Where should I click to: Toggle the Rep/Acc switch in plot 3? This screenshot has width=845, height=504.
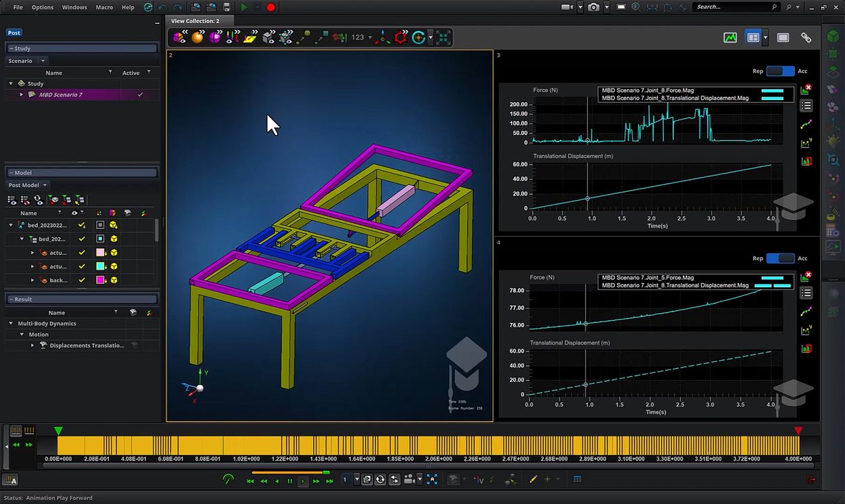(x=779, y=71)
